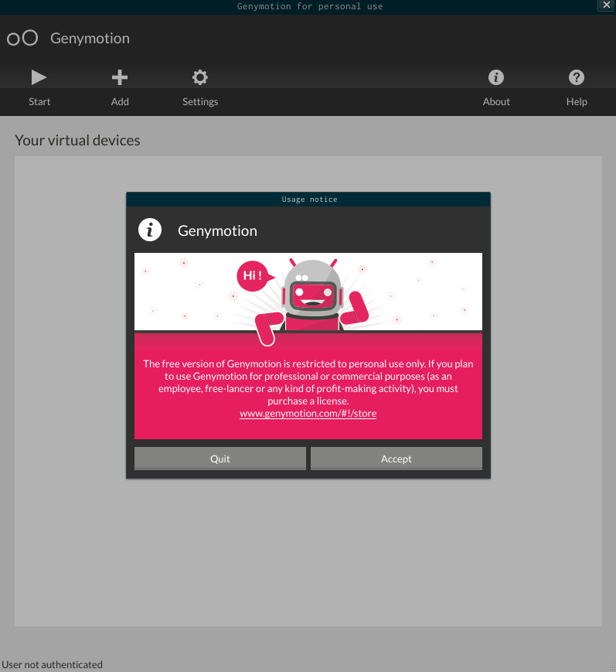Close the Genymotion window with the X

(607, 5)
